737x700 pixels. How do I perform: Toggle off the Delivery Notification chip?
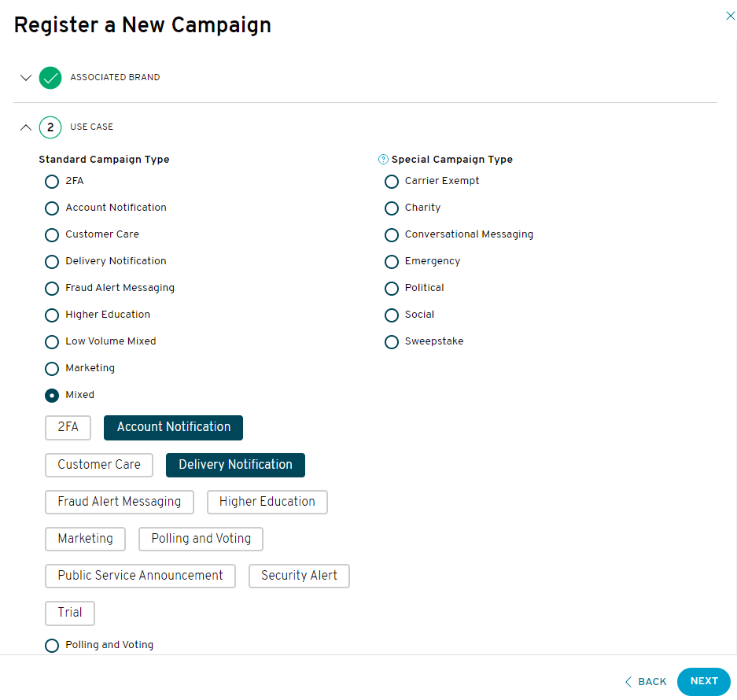click(235, 465)
